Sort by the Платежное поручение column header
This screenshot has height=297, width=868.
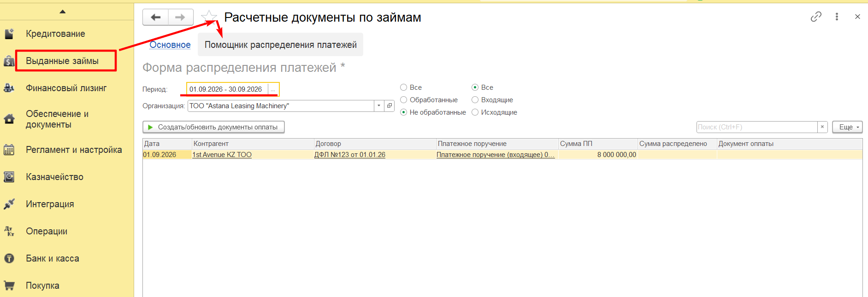coord(497,144)
